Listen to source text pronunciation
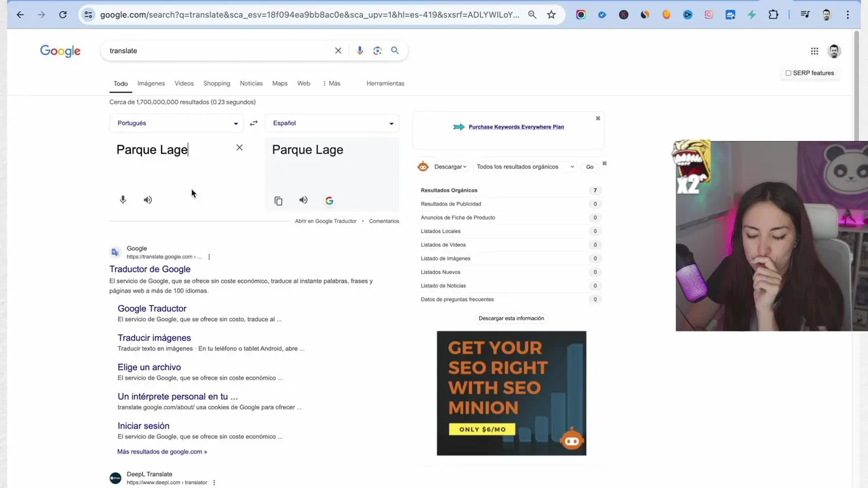The width and height of the screenshot is (868, 488). (148, 200)
